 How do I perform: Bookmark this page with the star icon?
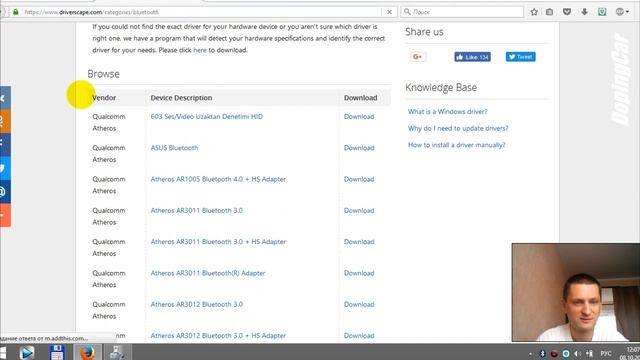coord(534,12)
